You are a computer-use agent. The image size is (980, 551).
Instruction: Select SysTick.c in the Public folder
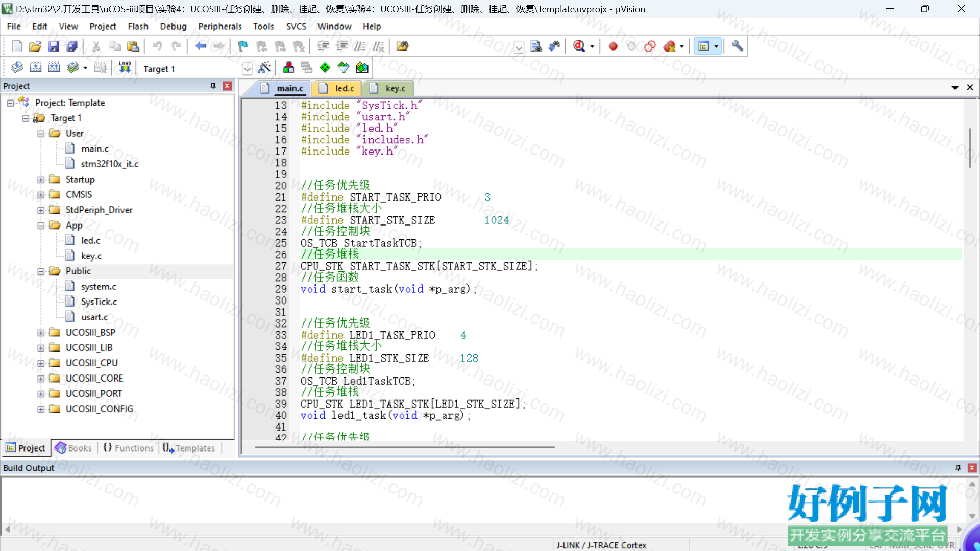[x=99, y=302]
